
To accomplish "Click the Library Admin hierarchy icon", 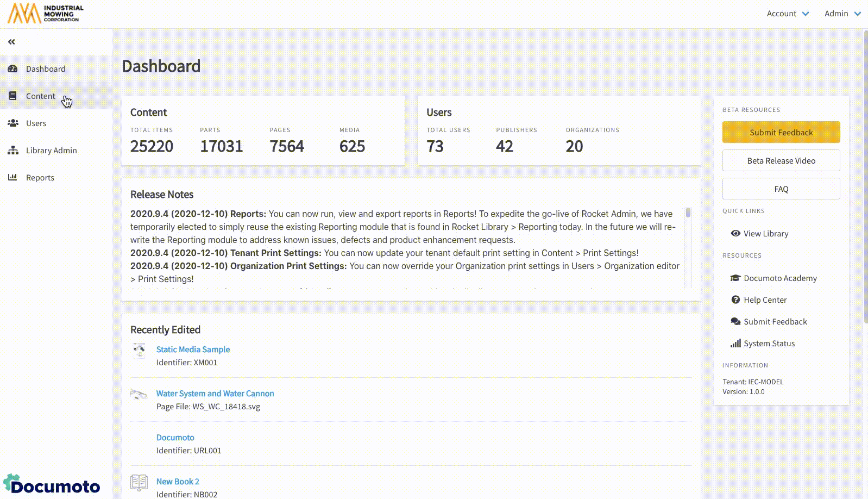I will [12, 151].
